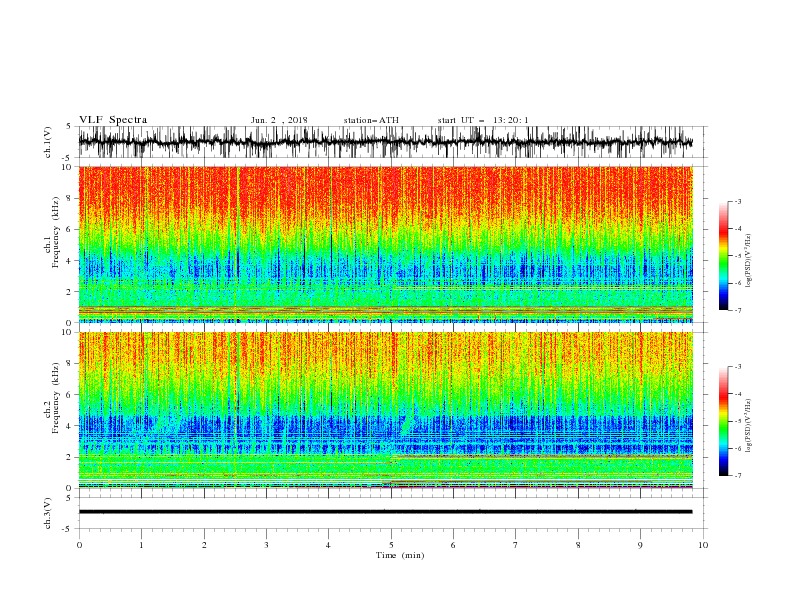Click the ch.1 PSD color scale bar
Screen dimensions: 792x612
[723, 256]
